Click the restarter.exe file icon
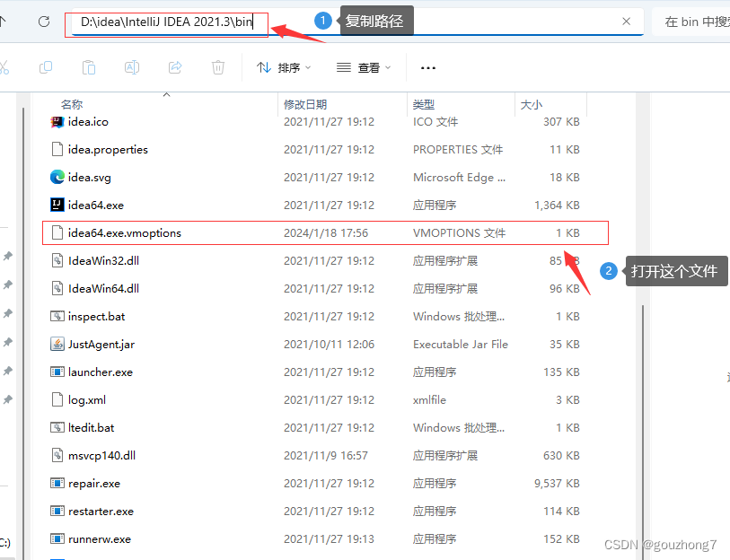This screenshot has width=730, height=560. [x=57, y=512]
